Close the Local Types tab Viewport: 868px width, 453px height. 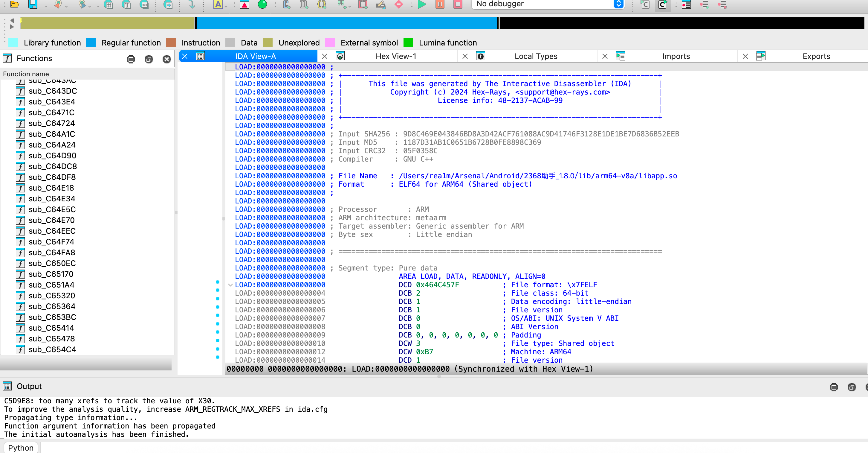(465, 56)
